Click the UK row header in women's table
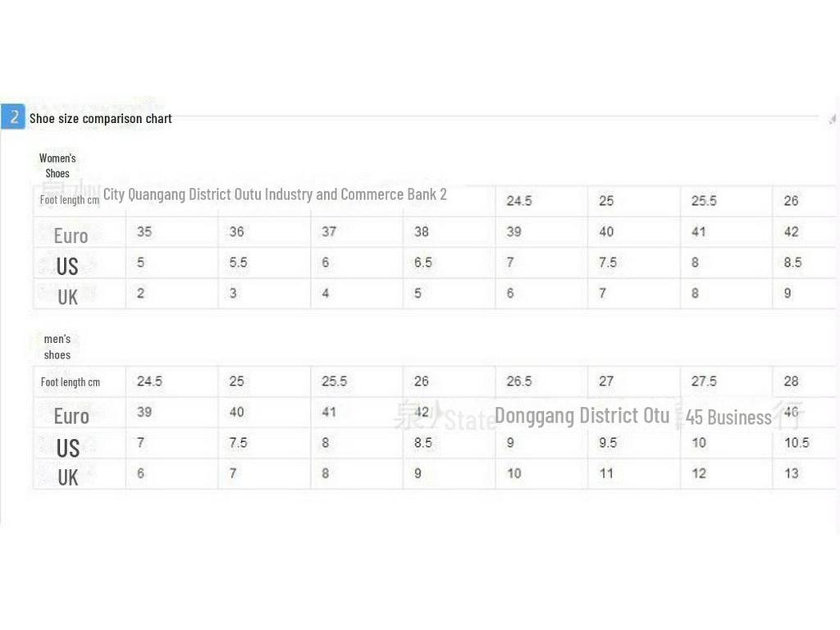 [x=67, y=297]
